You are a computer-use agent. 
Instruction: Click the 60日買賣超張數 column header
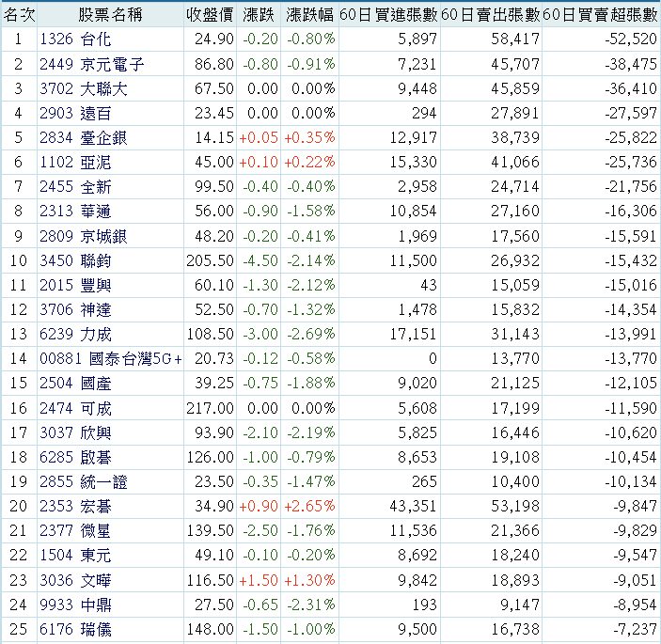click(600, 15)
